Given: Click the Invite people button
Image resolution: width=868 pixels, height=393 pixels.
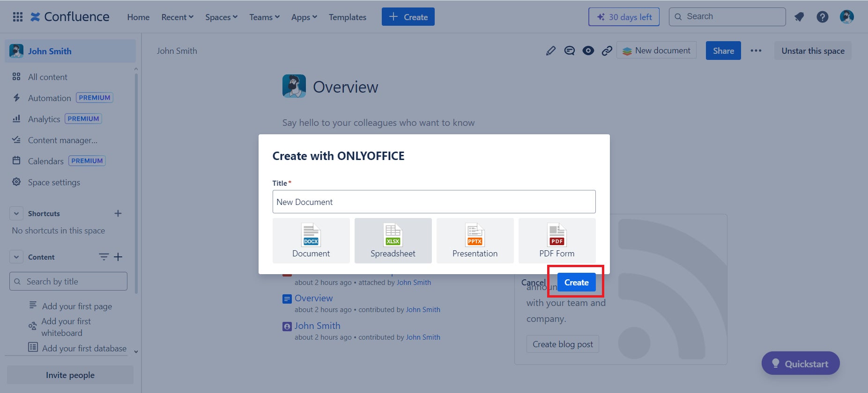Looking at the screenshot, I should point(70,375).
